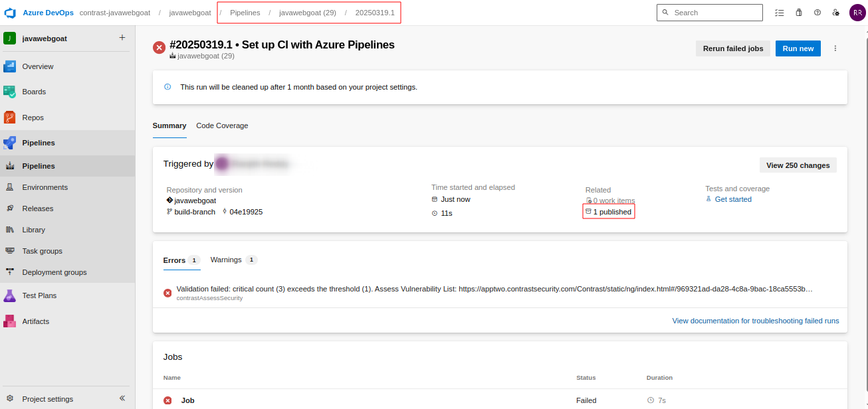Open the marketplace shopping bag icon
The image size is (868, 409).
click(799, 13)
